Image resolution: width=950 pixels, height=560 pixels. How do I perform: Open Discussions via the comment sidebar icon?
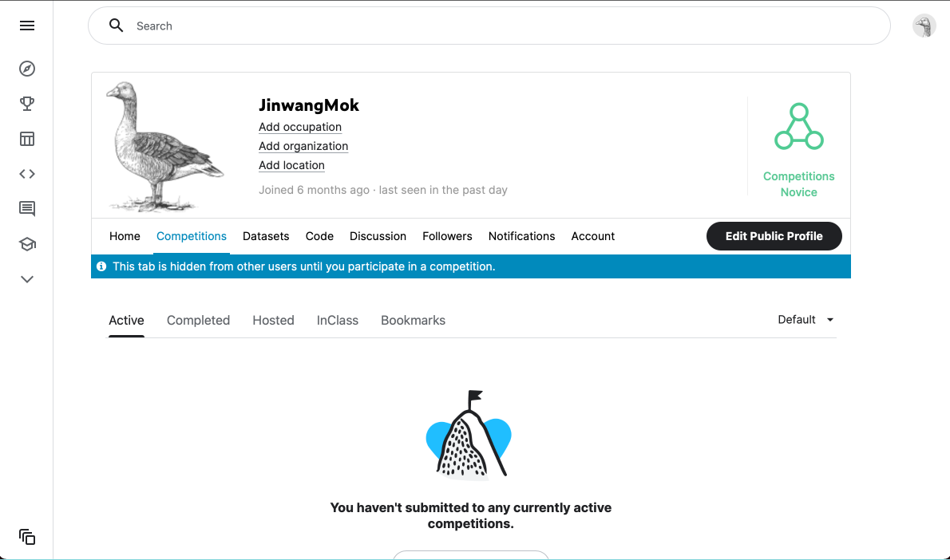(x=26, y=209)
